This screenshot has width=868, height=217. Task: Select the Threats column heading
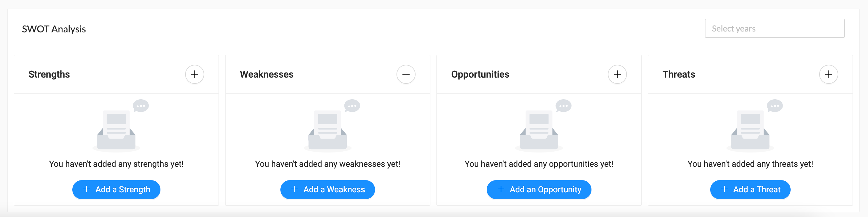(679, 74)
